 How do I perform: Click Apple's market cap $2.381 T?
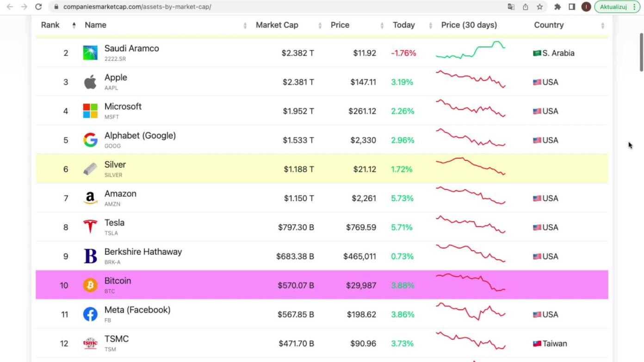pos(298,82)
